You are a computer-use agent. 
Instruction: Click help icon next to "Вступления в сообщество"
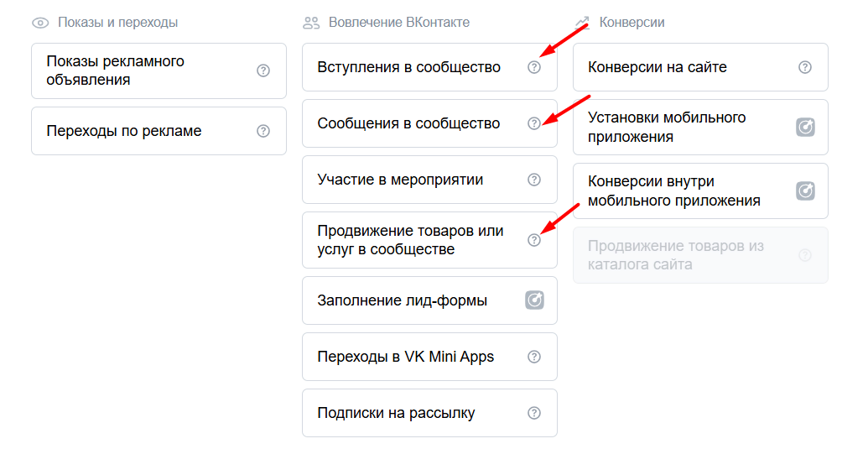pyautogui.click(x=534, y=67)
